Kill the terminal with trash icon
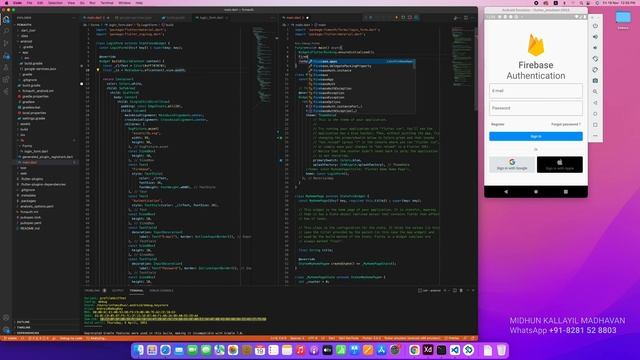 point(461,291)
